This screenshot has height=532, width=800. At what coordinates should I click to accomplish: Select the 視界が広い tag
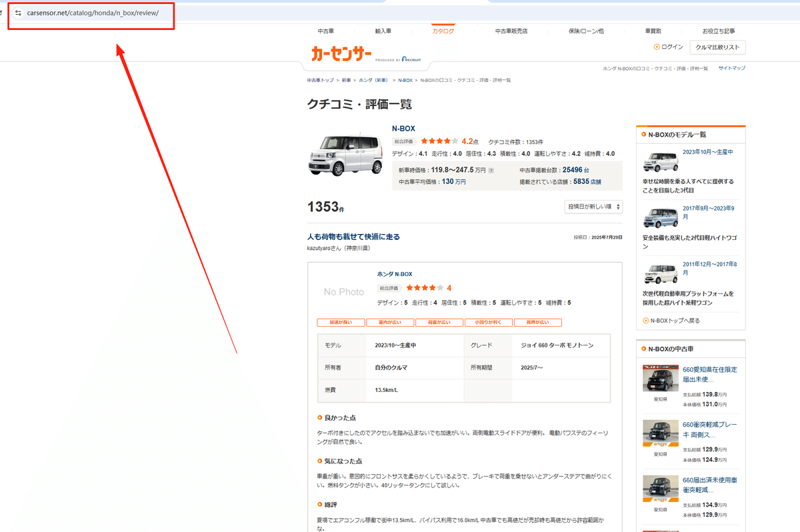538,323
